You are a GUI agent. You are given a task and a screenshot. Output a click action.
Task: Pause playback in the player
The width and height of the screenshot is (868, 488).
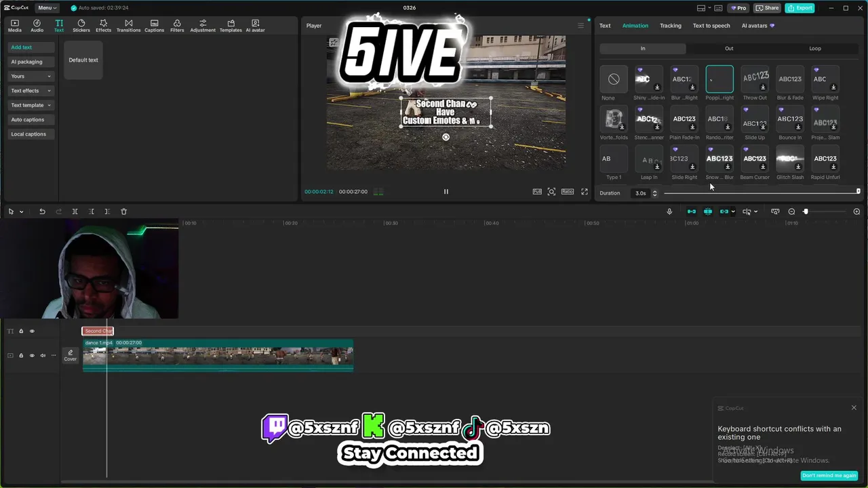pos(446,192)
